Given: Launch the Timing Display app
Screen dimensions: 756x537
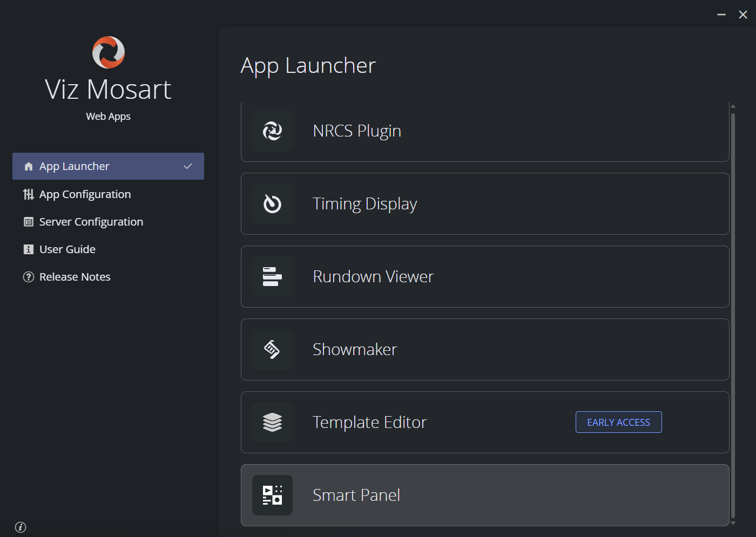Looking at the screenshot, I should (485, 204).
